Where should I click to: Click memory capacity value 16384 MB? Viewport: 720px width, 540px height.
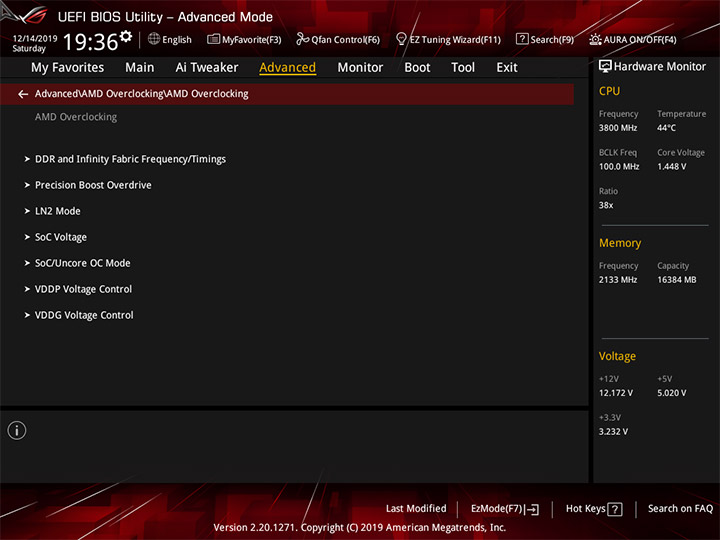676,280
